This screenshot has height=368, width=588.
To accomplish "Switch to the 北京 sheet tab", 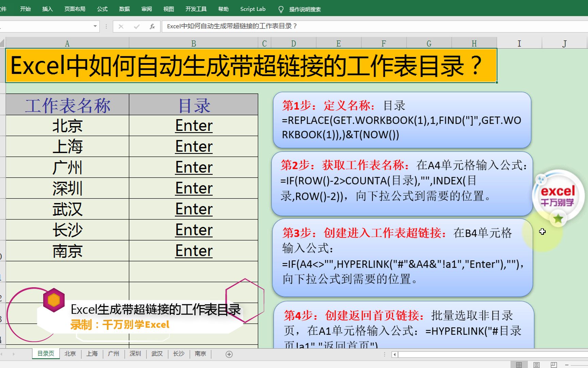I will tap(70, 354).
